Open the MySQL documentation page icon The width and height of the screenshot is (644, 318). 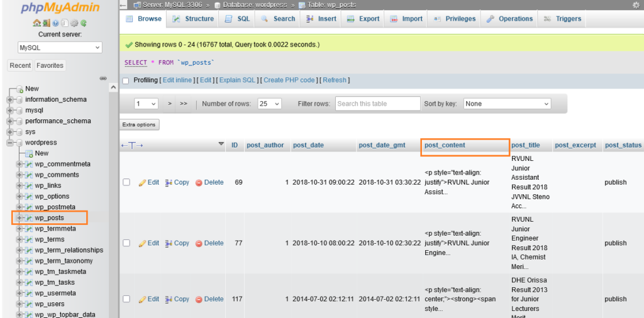pyautogui.click(x=65, y=23)
